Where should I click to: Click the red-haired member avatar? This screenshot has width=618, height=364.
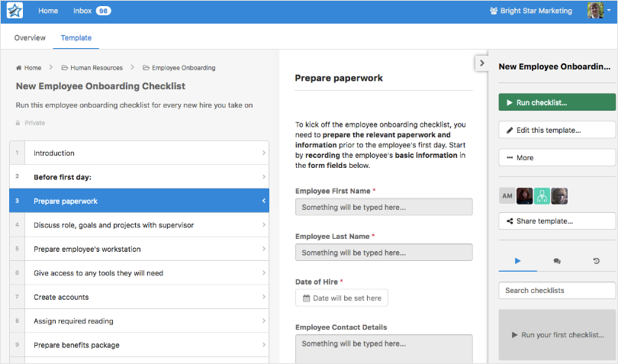coord(525,196)
